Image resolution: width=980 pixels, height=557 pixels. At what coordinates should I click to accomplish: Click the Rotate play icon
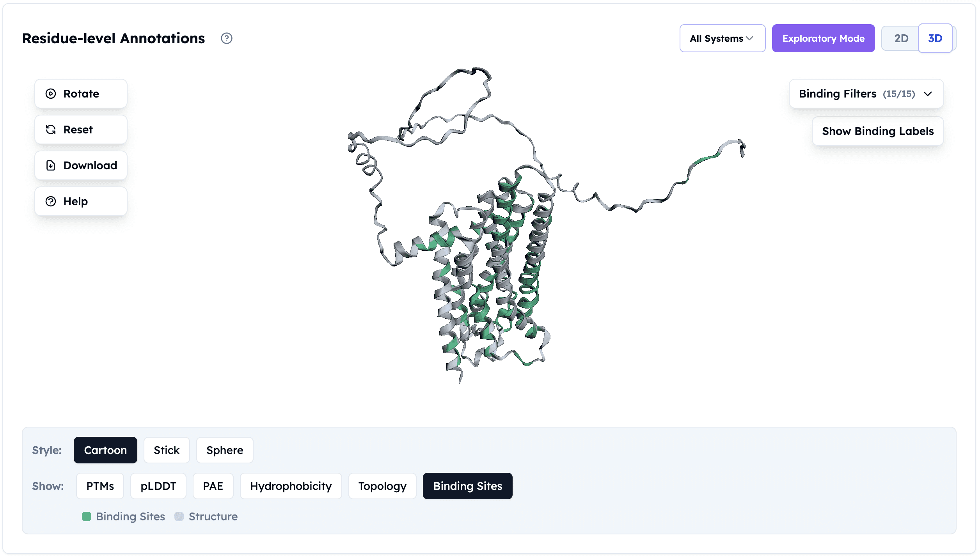pos(51,94)
